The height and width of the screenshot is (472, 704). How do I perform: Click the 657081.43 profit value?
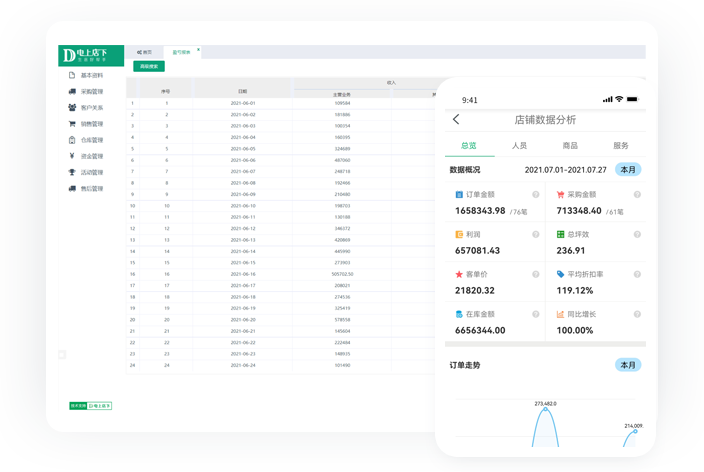(477, 251)
